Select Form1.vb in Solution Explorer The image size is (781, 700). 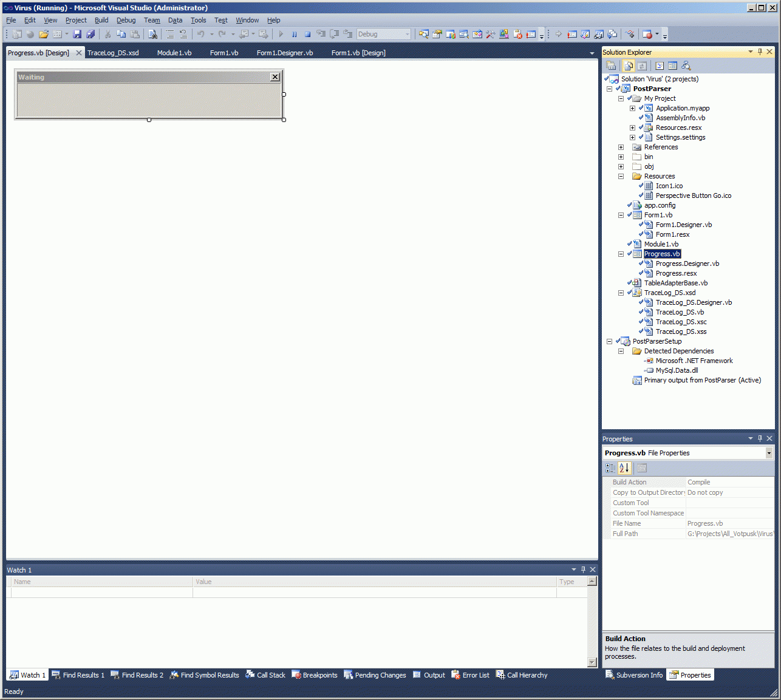pos(658,215)
